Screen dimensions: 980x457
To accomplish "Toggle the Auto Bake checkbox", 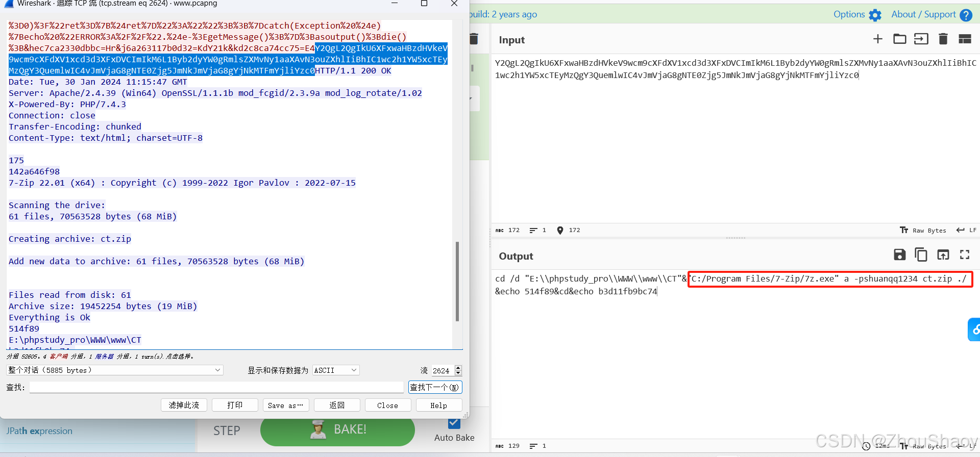I will pos(454,423).
